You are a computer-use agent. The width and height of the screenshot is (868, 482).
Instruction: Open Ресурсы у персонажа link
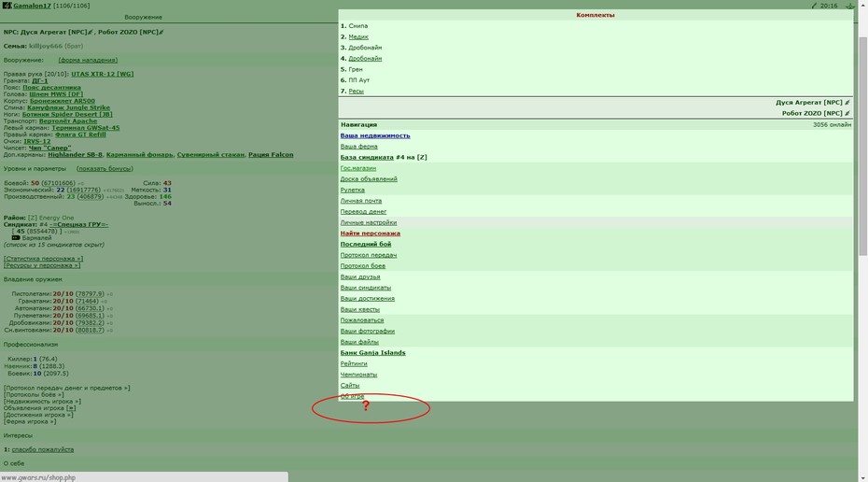click(41, 265)
